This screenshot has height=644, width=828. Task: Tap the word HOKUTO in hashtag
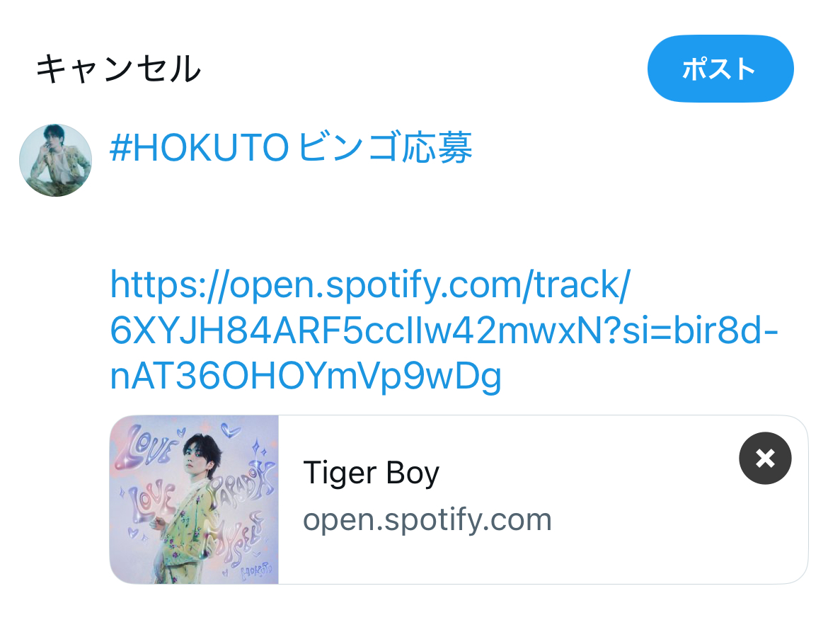point(211,147)
